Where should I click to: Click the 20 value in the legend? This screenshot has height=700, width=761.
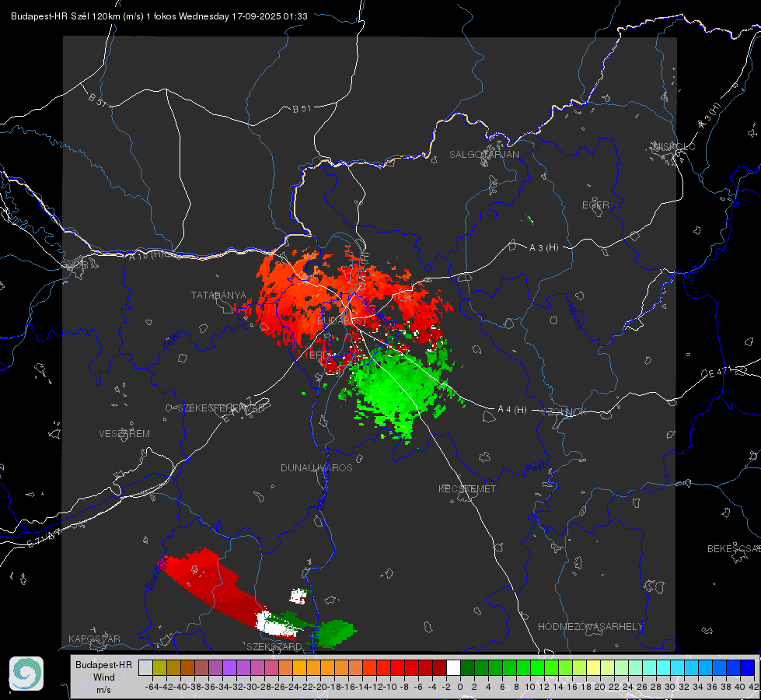click(600, 687)
